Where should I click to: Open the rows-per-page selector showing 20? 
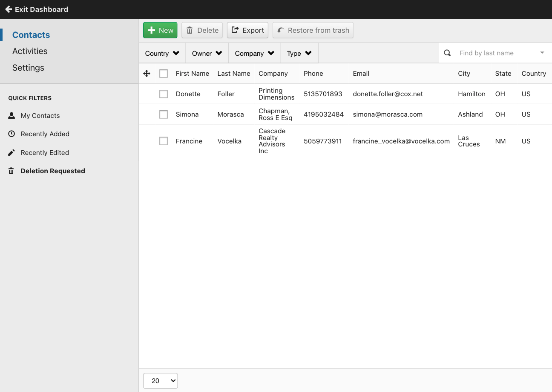(160, 381)
